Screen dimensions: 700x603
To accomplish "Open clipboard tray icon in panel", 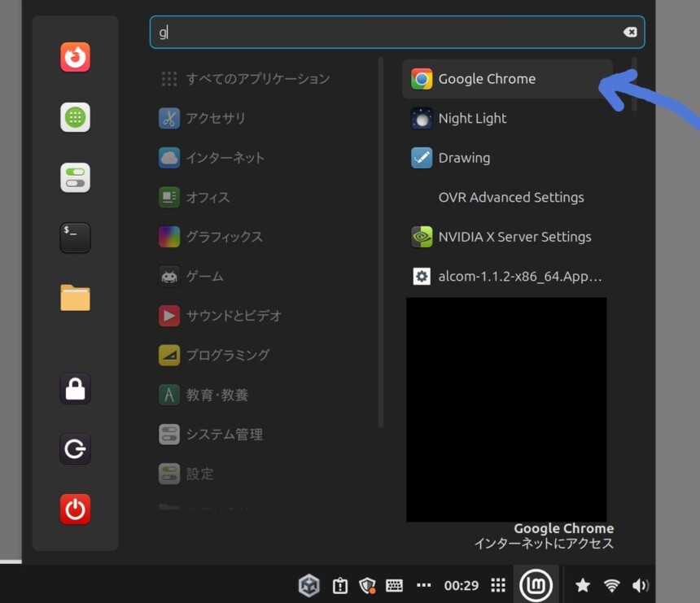I will [x=339, y=586].
